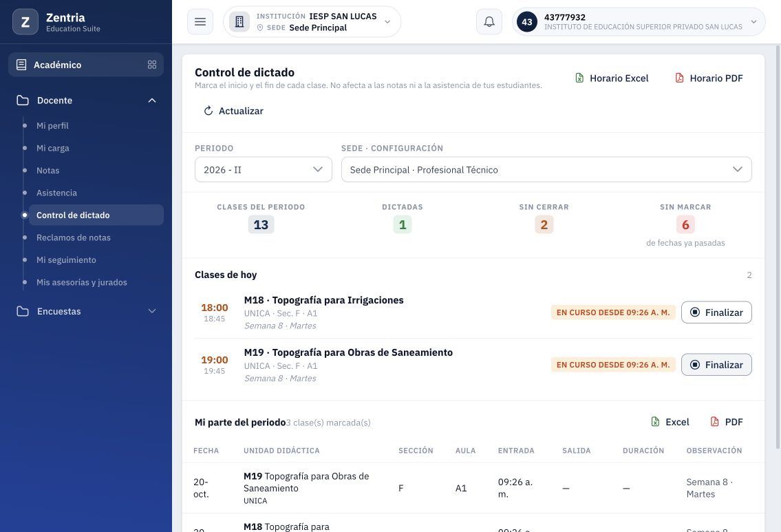Screen dimensions: 781x532
Task: Click the Zentria Z logo icon
Action: [x=25, y=22]
